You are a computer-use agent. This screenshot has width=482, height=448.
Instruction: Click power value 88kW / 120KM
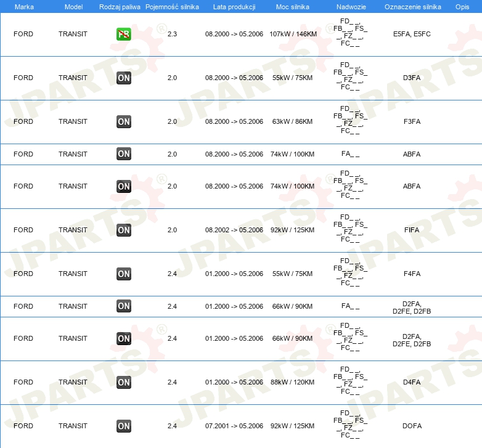tap(292, 382)
